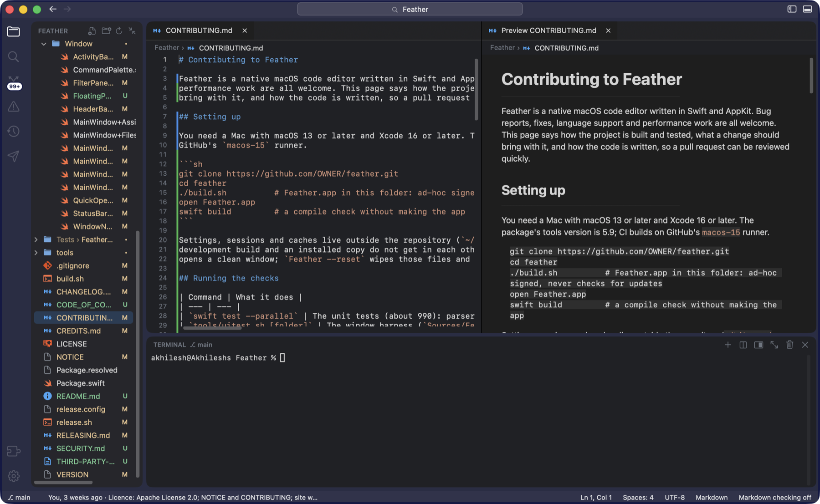Move terminal panel to the side
This screenshot has width=820, height=504.
click(x=758, y=345)
